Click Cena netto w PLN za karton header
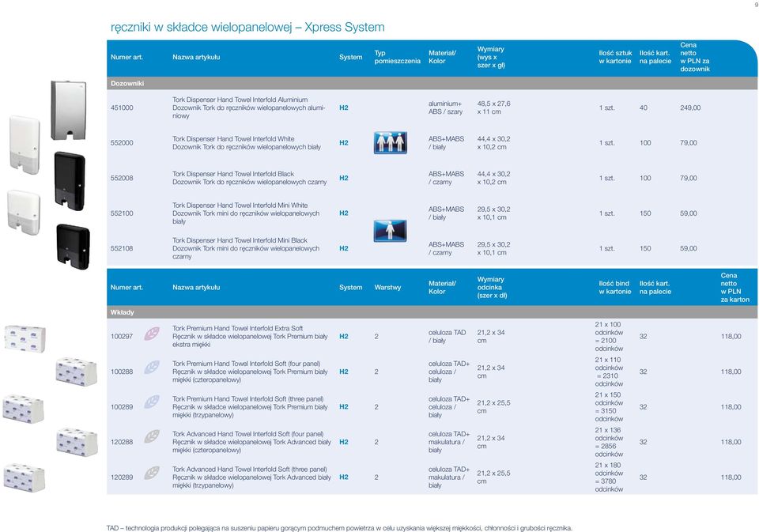Screen dimensions: 759x532 pos(734,288)
